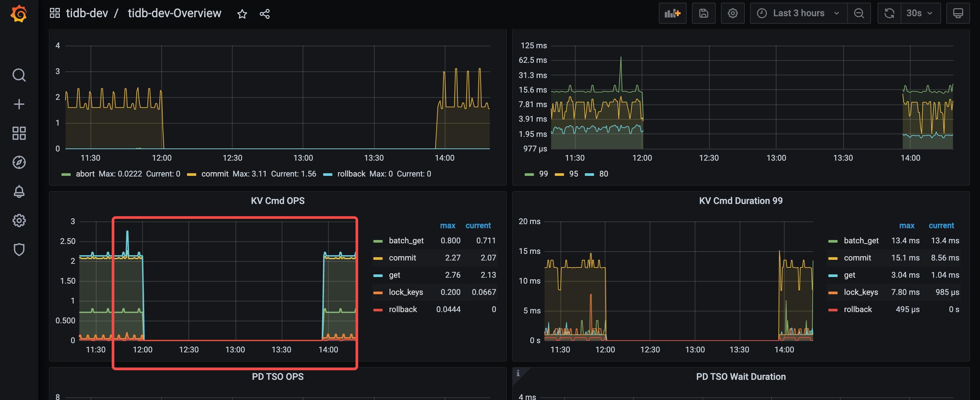Screen dimensions: 980x400
Task: Click the share dashboard icon
Action: tap(264, 14)
